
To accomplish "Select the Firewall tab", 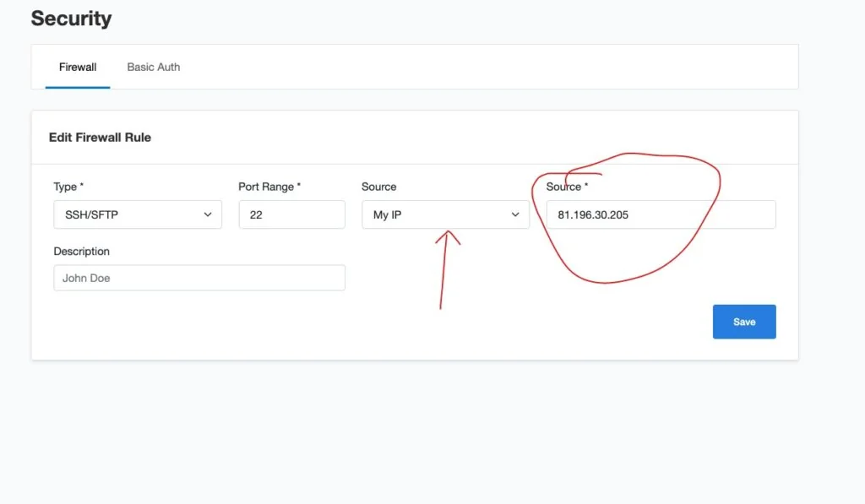I will [77, 67].
